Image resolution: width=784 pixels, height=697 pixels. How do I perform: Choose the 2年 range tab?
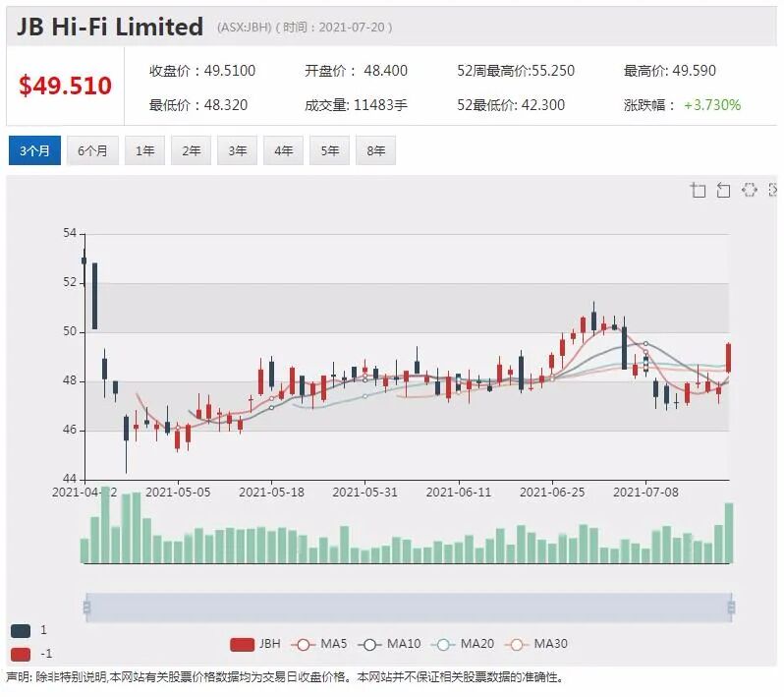click(x=191, y=150)
